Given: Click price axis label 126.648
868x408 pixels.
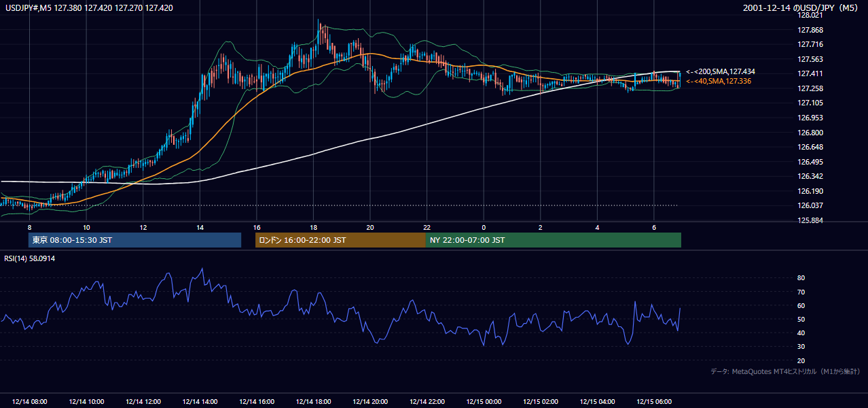Looking at the screenshot, I should 810,147.
